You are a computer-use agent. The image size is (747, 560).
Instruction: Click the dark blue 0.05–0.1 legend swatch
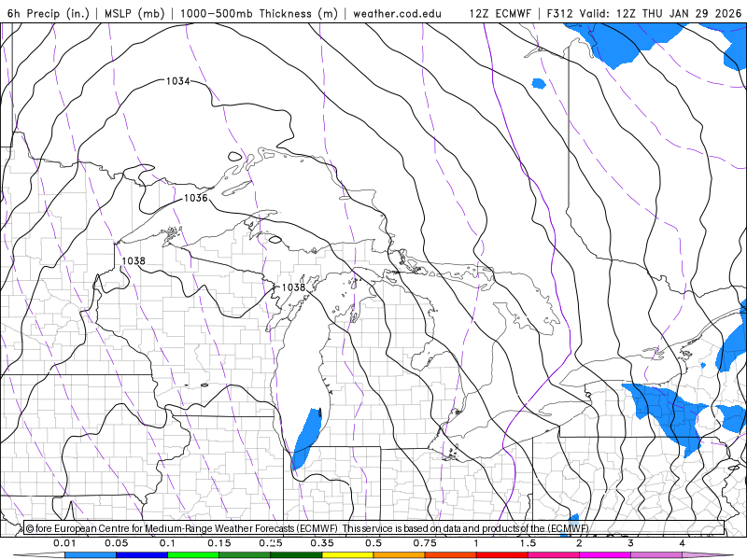(x=142, y=555)
